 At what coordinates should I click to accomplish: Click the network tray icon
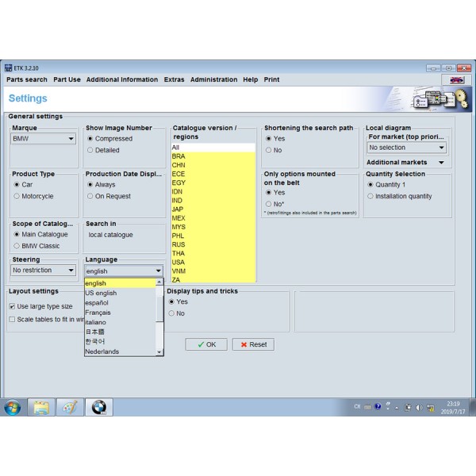point(430,408)
